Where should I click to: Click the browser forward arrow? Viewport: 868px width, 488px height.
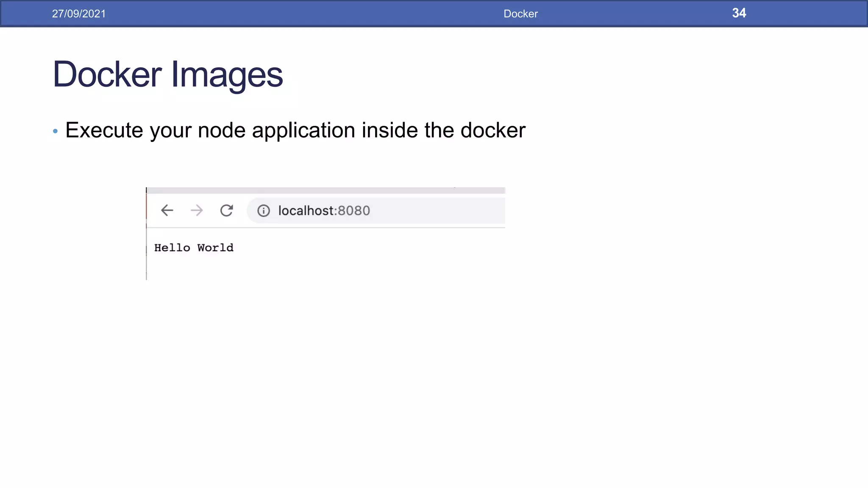click(197, 211)
